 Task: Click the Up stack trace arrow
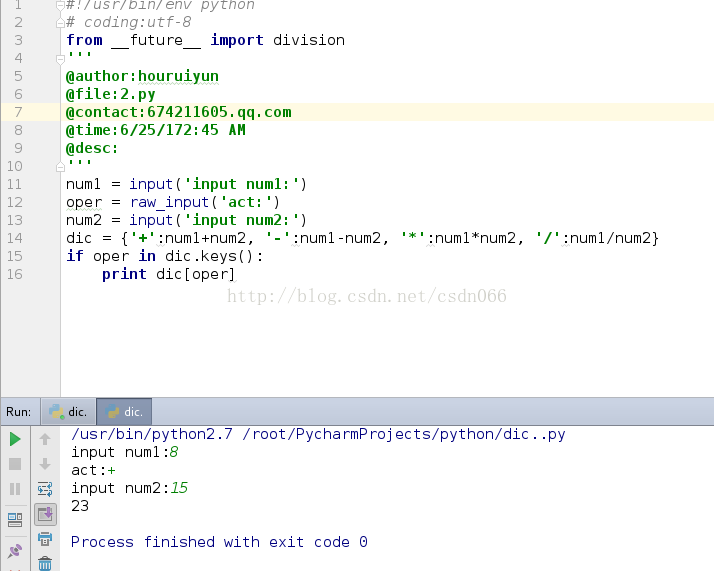pyautogui.click(x=45, y=439)
